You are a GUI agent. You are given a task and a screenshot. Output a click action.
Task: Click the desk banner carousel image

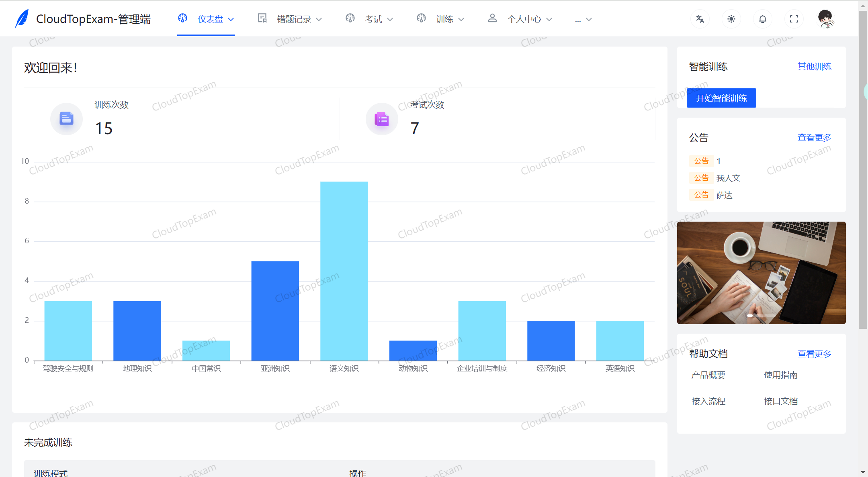point(761,273)
